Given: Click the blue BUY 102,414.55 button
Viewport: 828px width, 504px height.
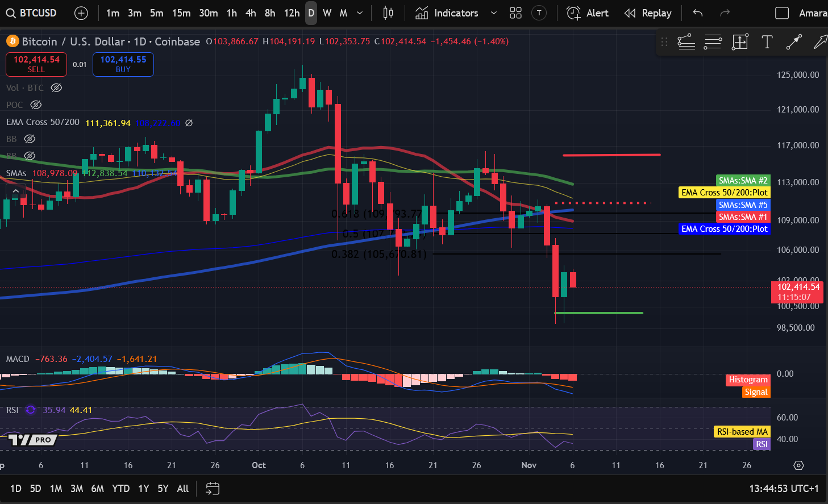Looking at the screenshot, I should coord(123,64).
